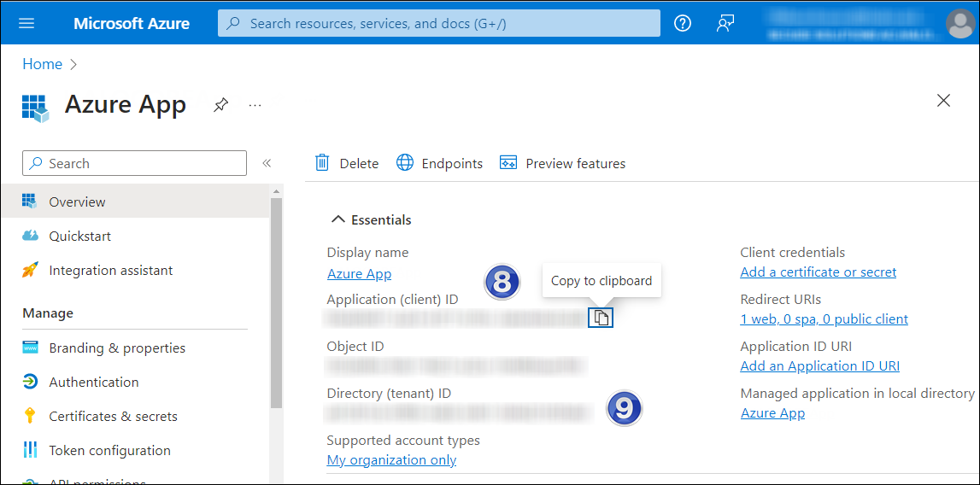
Task: Open Preview features in toolbar
Action: pos(562,163)
